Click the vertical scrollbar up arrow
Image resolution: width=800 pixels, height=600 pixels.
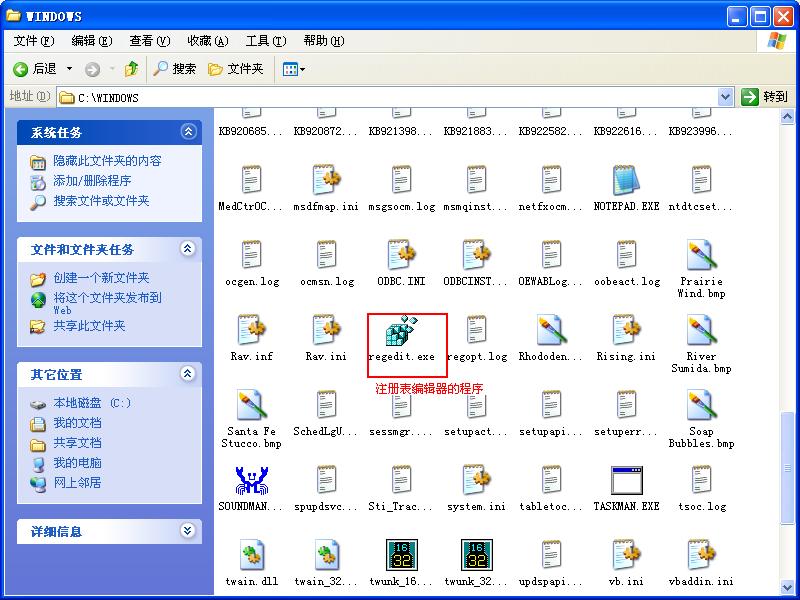[x=787, y=117]
